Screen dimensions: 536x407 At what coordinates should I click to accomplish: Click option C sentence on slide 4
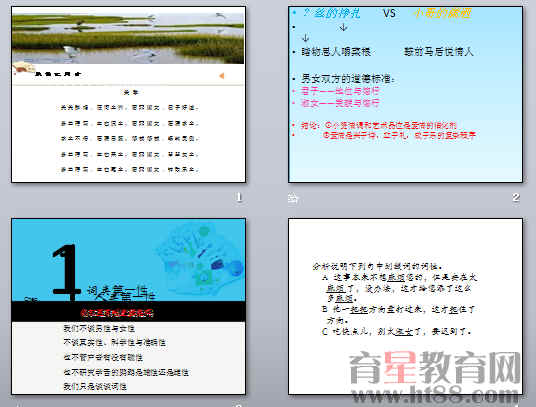point(397,331)
